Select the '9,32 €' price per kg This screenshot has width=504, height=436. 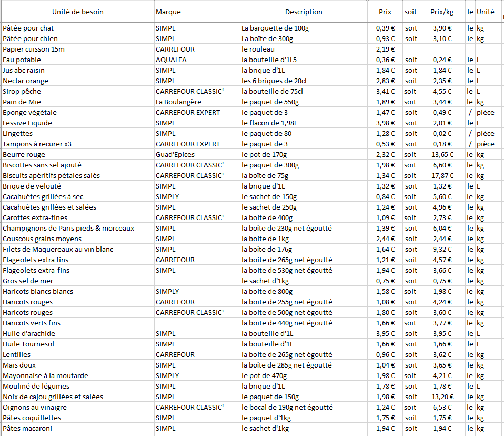tap(442, 250)
